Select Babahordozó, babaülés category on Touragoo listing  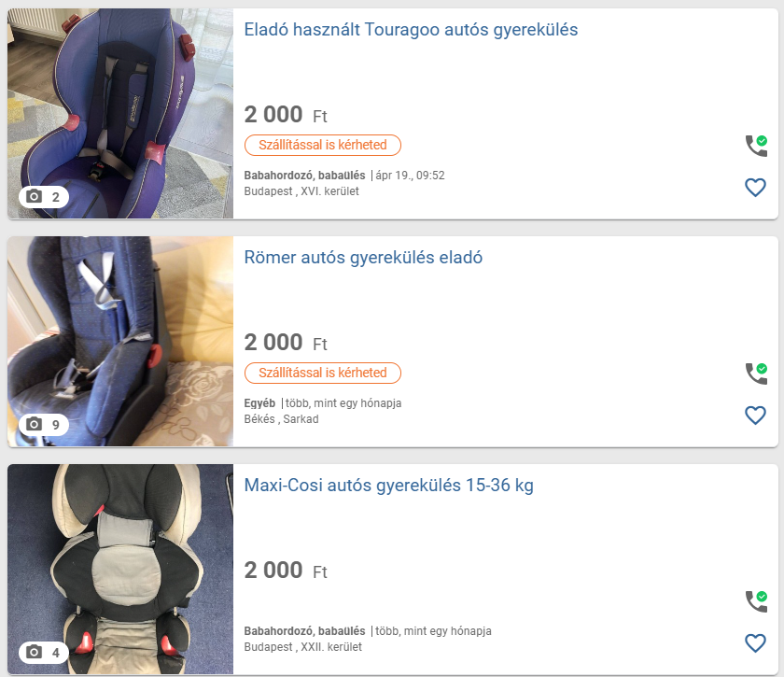[x=304, y=176]
